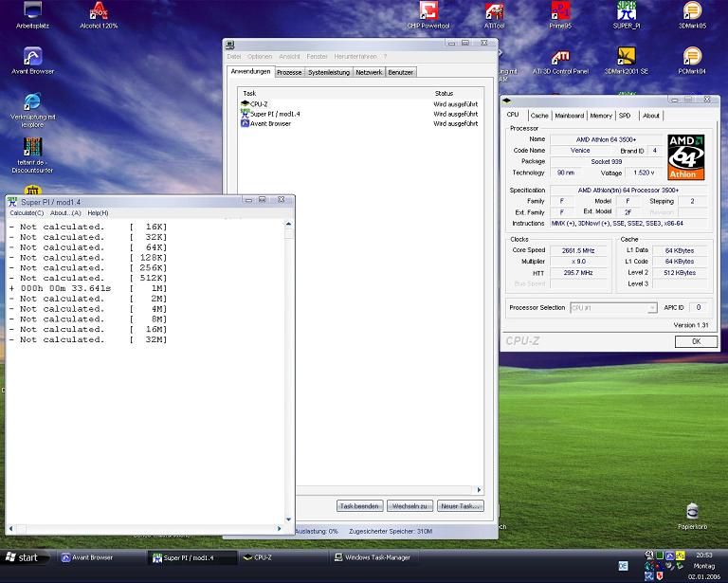
Task: Click the Neuer Task... button
Action: tap(460, 506)
